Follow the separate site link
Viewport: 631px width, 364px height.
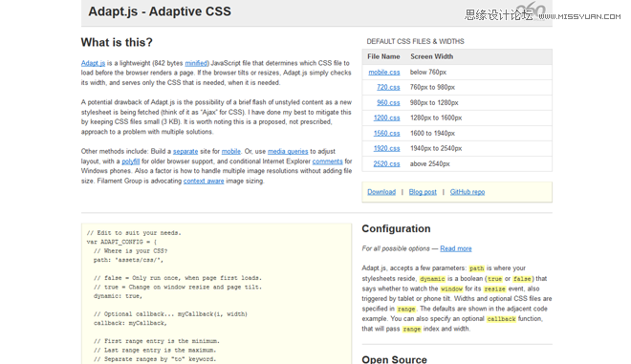click(x=185, y=151)
